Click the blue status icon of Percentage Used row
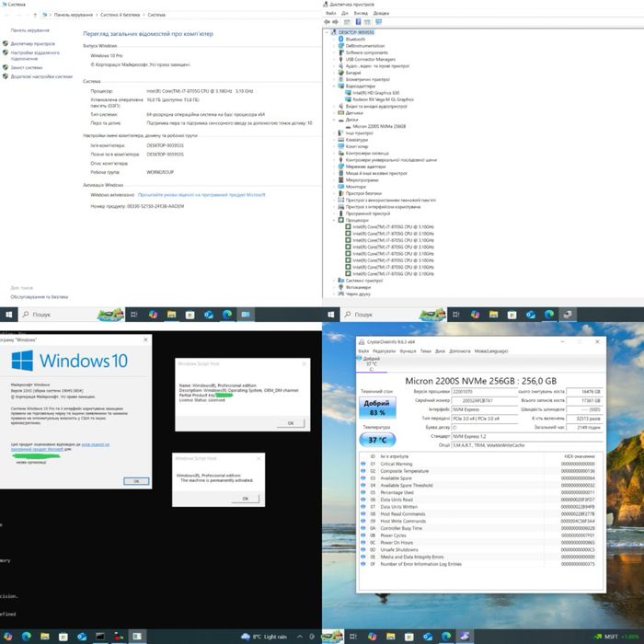 (363, 492)
